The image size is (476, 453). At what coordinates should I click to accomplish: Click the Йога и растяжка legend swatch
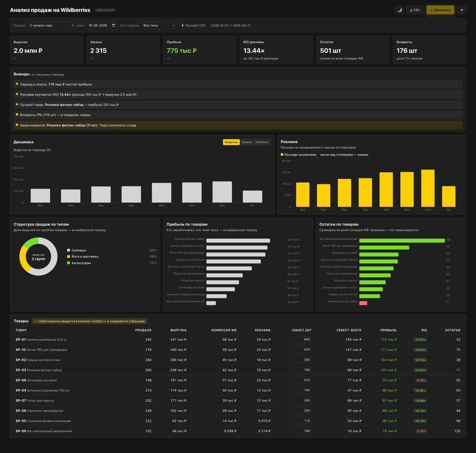[68, 256]
